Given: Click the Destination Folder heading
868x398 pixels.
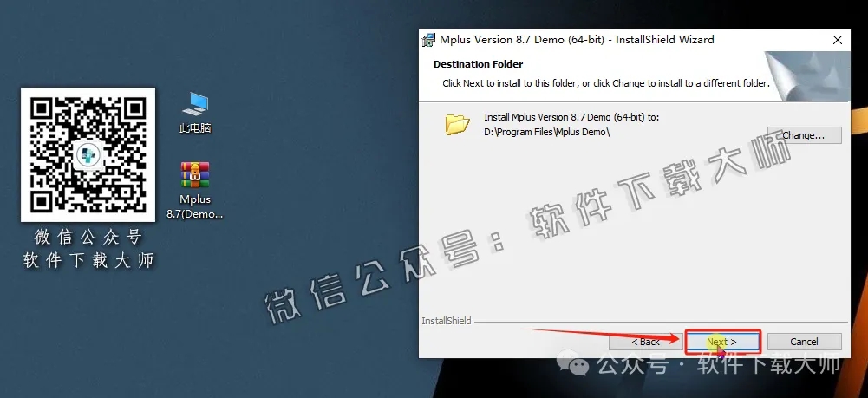Looking at the screenshot, I should (479, 64).
